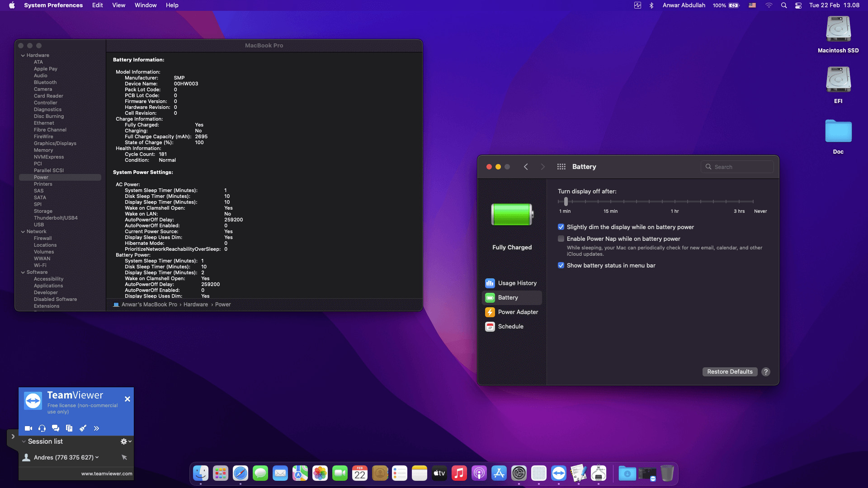Open Macintosh SSD desktop drive
The image size is (868, 488).
[838, 35]
